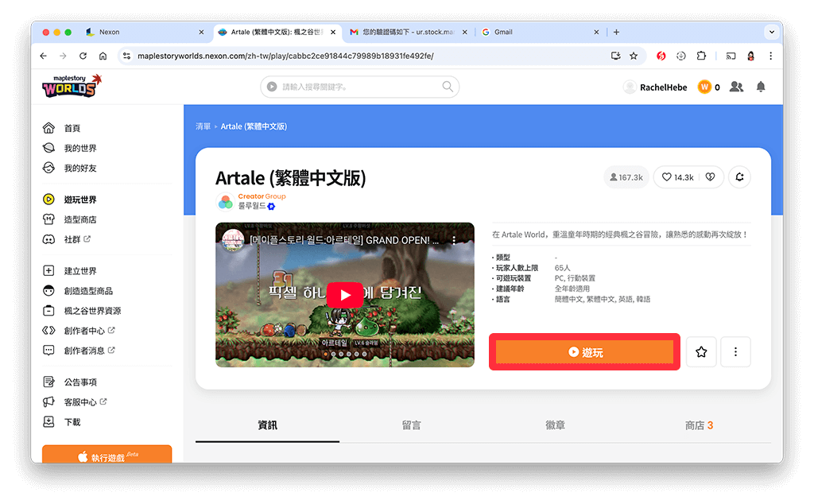Open 客服中心 external link
814x504 pixels.
[74, 401]
